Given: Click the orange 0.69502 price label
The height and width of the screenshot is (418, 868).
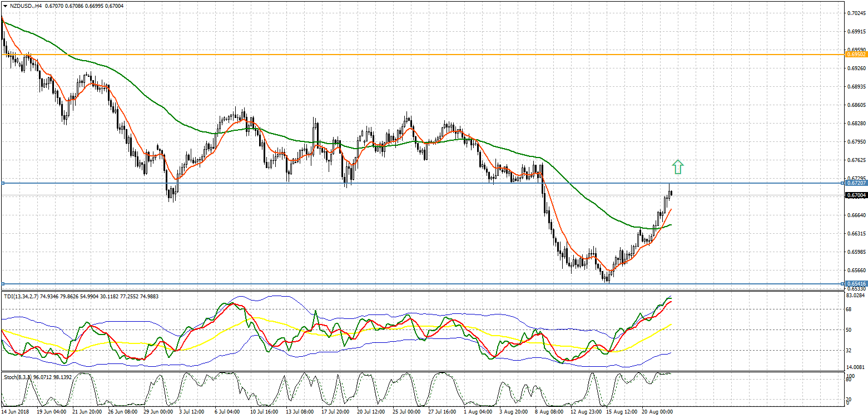Looking at the screenshot, I should pos(855,54).
